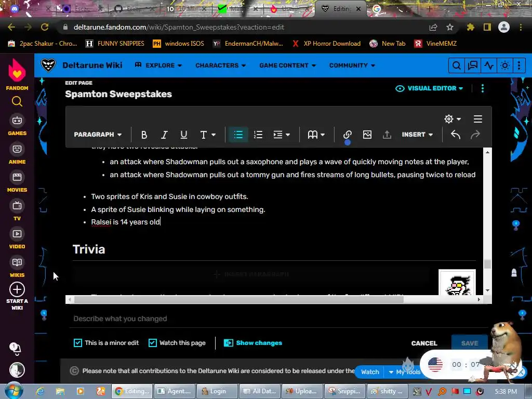This screenshot has height=399, width=532.
Task: Click the editor horizontal scrollbar
Action: tap(239, 300)
